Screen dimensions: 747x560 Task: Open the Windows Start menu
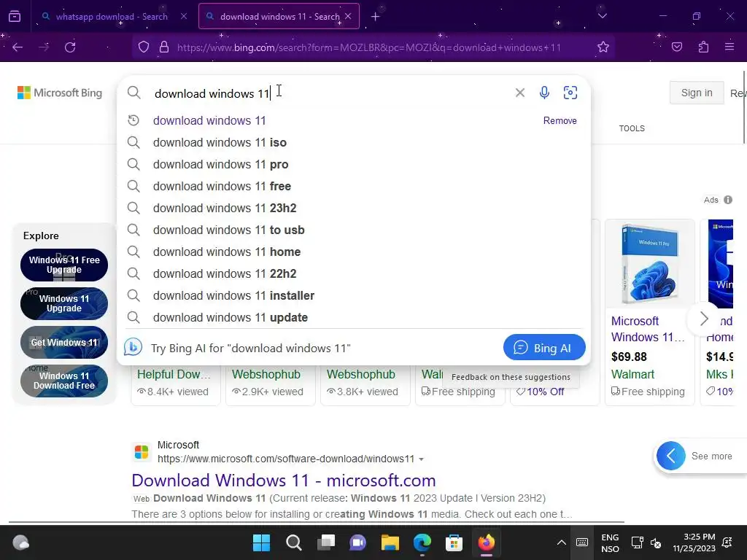pyautogui.click(x=261, y=542)
